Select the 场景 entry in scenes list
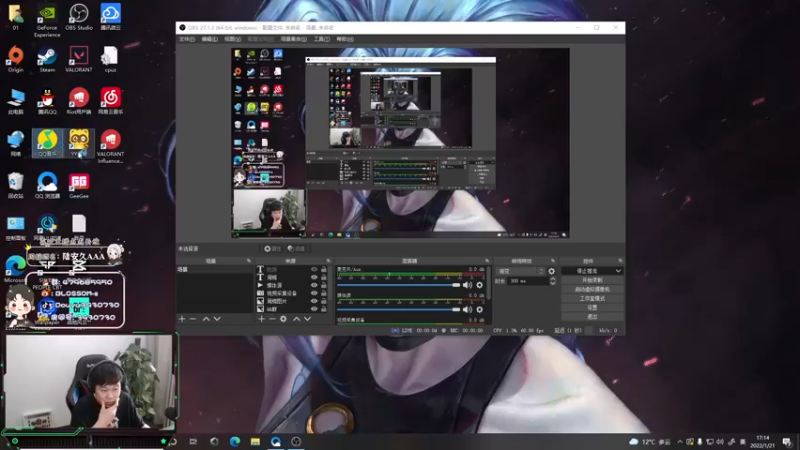The width and height of the screenshot is (800, 450). (214, 269)
